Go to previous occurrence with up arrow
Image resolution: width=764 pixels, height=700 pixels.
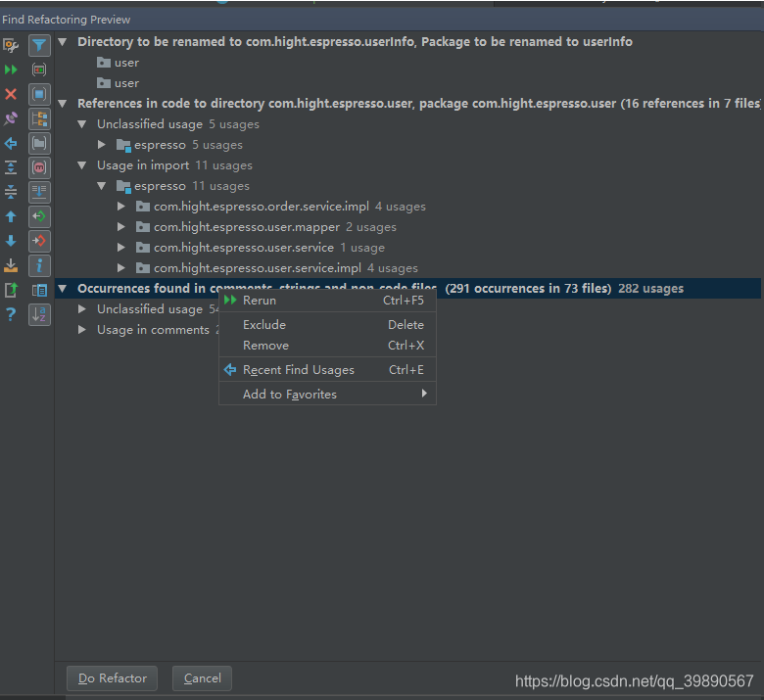(x=11, y=216)
